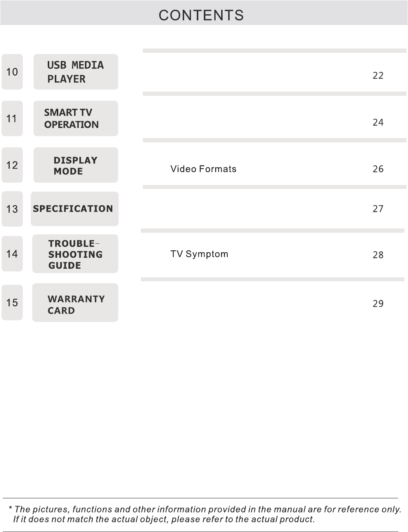Click chapter number 11 tile

pos(12,118)
